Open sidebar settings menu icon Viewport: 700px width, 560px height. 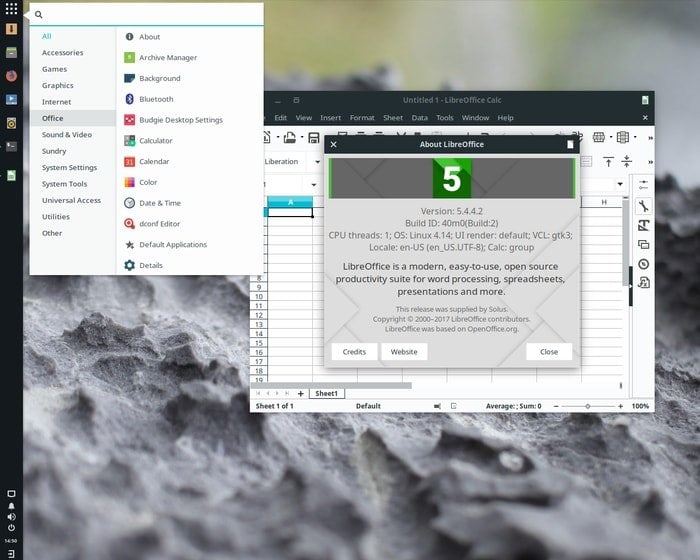[643, 184]
